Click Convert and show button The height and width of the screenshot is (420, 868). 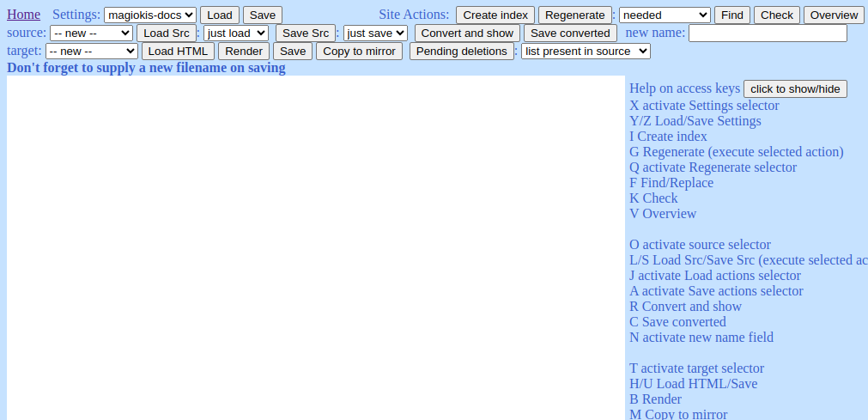[x=467, y=33]
